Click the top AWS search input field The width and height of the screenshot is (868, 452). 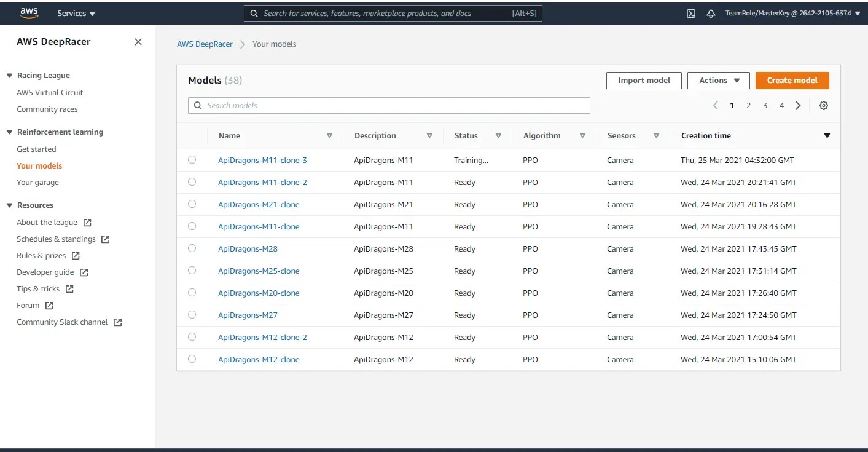(393, 13)
